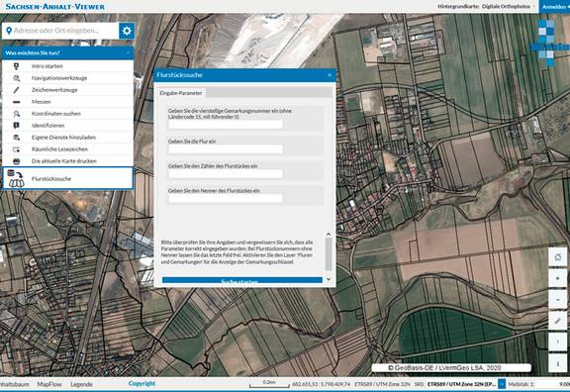Click the Zähler des Flurstückes input field
Viewport: 570px width, 392px height.
click(226, 173)
